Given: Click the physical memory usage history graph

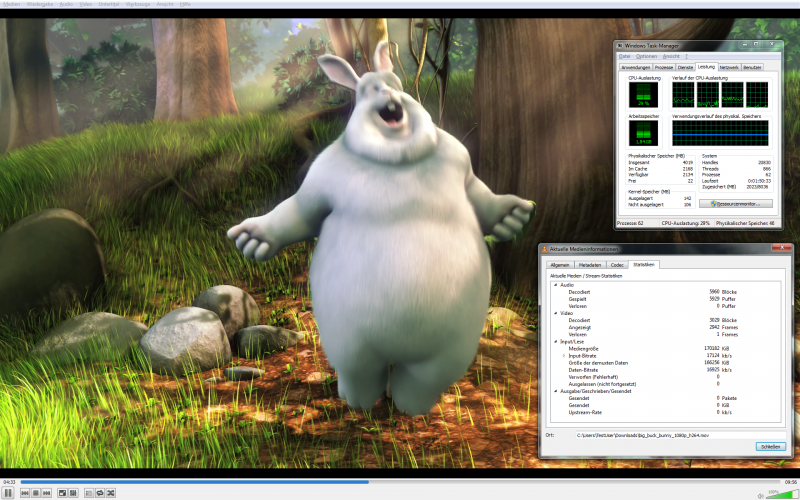Looking at the screenshot, I should 720,133.
